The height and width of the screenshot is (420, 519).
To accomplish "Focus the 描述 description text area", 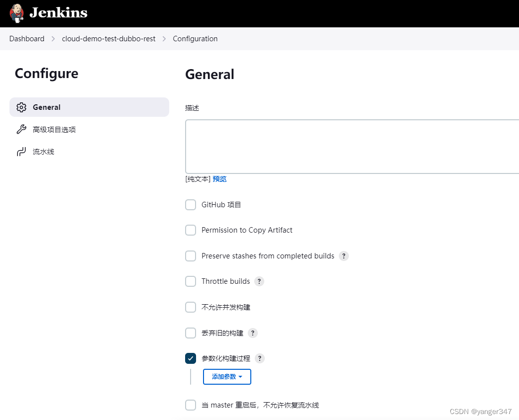I will pyautogui.click(x=352, y=147).
